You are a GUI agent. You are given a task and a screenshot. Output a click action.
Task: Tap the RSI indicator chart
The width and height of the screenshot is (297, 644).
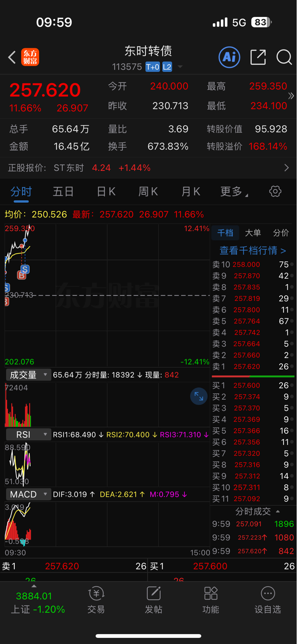[107, 464]
